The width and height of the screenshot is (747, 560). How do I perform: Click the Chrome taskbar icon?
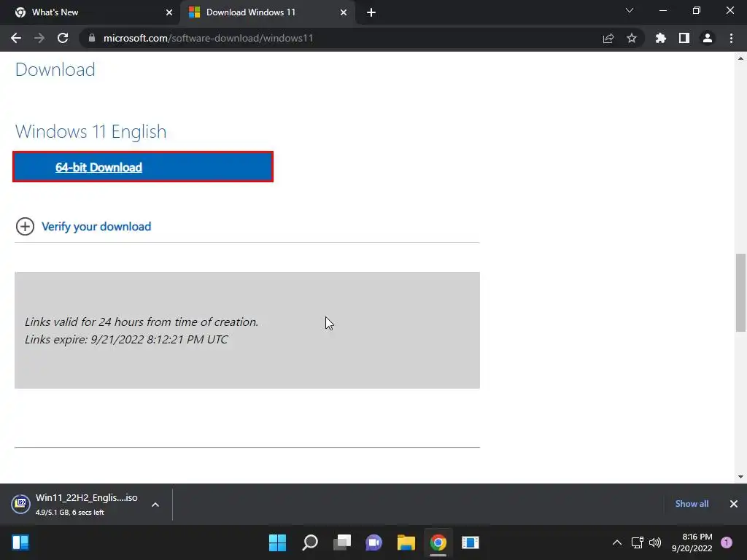coord(438,542)
